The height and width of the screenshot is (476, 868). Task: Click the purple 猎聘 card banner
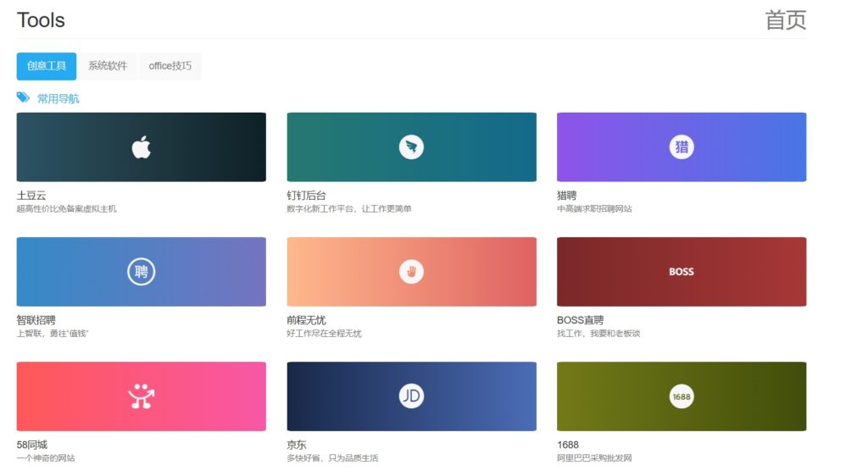682,147
